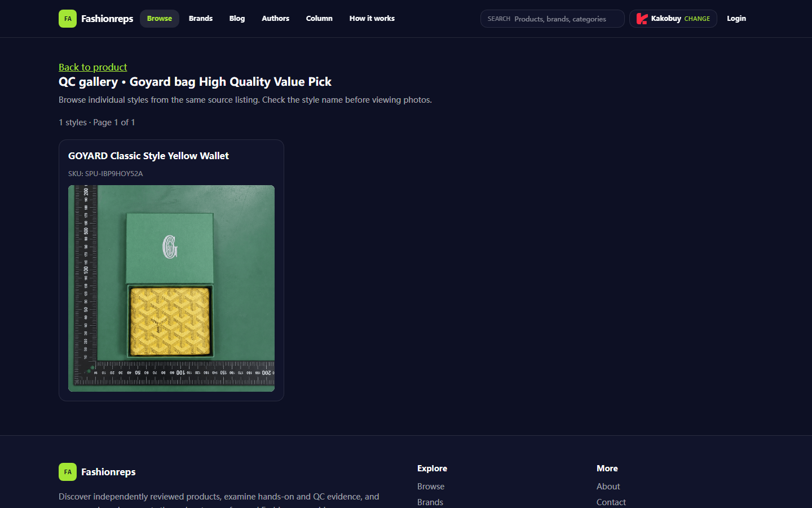This screenshot has width=812, height=508.
Task: Open the Authors nav item
Action: (x=275, y=19)
